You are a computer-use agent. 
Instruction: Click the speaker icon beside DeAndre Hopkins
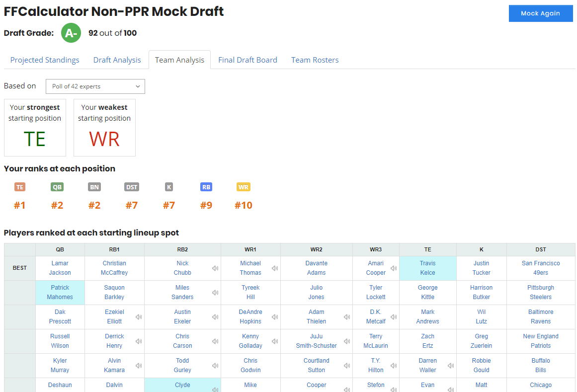tap(275, 317)
